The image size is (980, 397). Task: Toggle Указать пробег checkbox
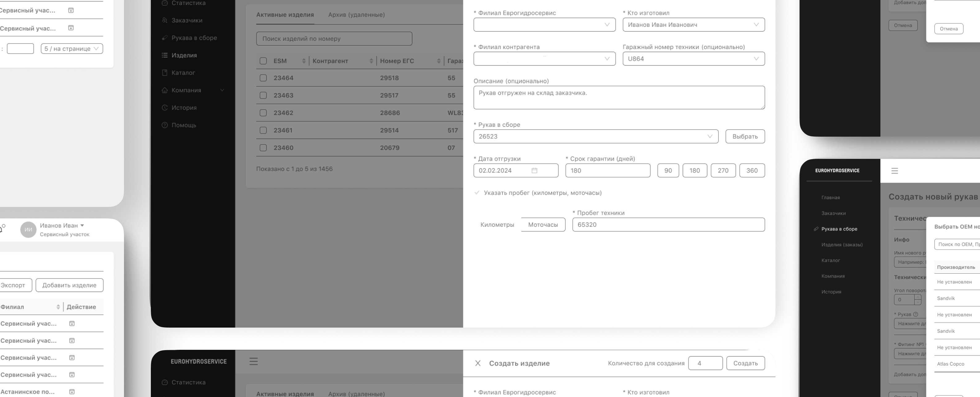(477, 193)
